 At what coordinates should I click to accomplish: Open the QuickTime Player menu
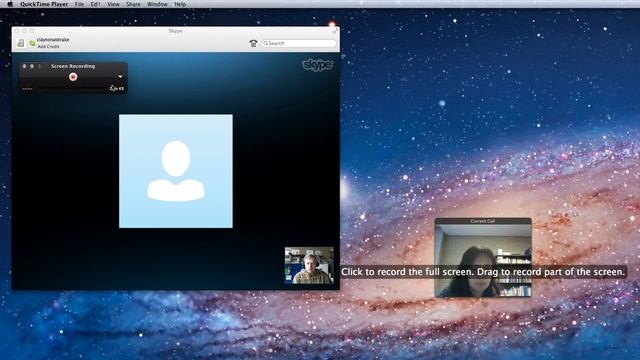tap(44, 4)
